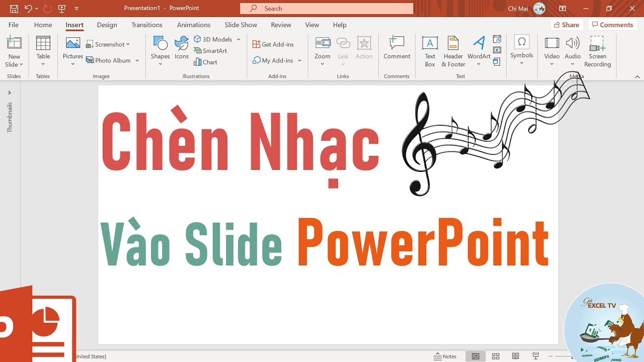Draw a Text Box

[430, 51]
